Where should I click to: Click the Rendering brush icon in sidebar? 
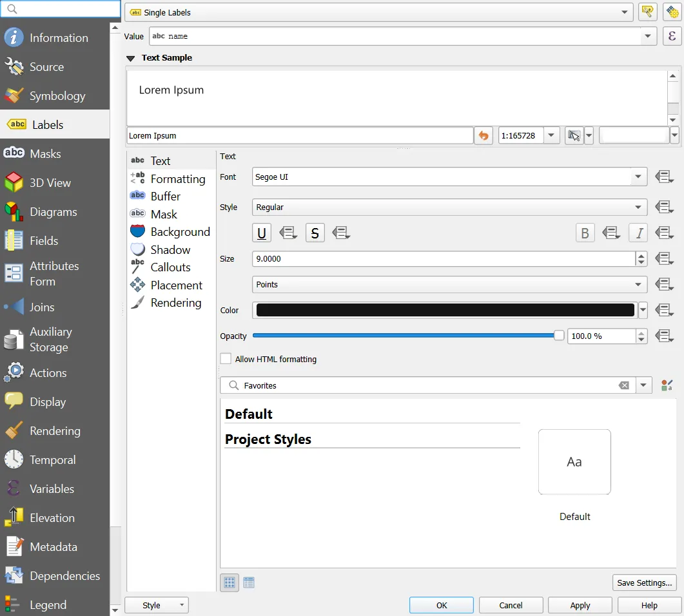click(14, 430)
